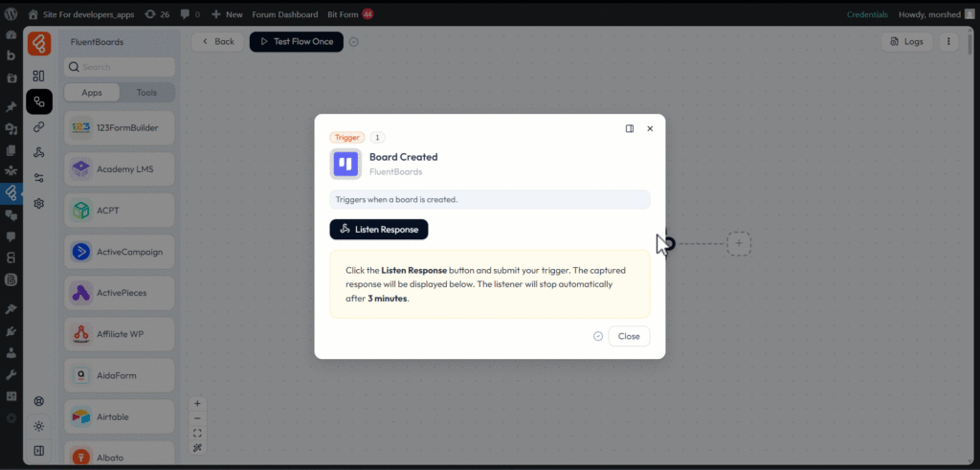
Task: Click the FluentBoards app logo in dialog
Action: (345, 165)
